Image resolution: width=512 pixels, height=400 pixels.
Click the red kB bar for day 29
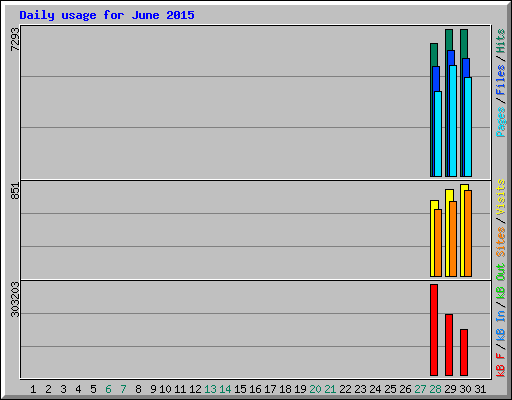(x=449, y=345)
